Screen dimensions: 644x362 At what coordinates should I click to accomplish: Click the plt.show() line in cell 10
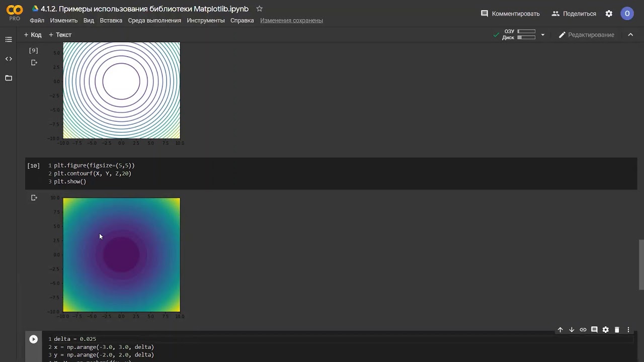70,182
